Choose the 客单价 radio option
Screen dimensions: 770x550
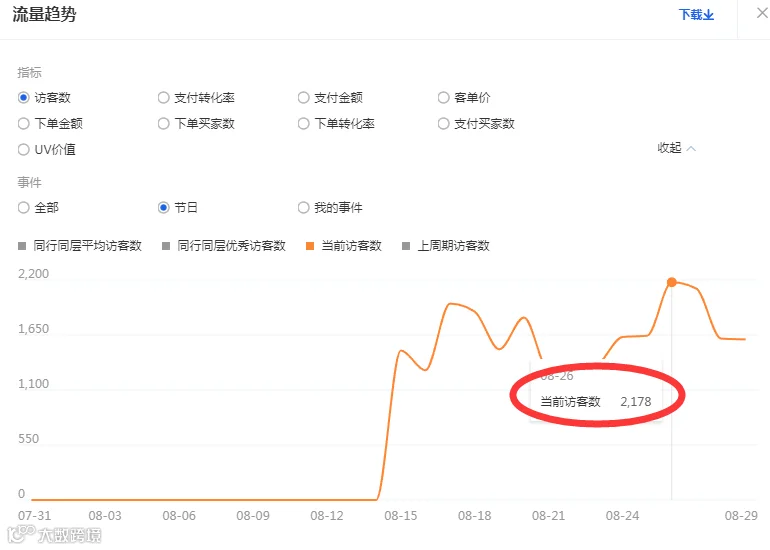(443, 97)
